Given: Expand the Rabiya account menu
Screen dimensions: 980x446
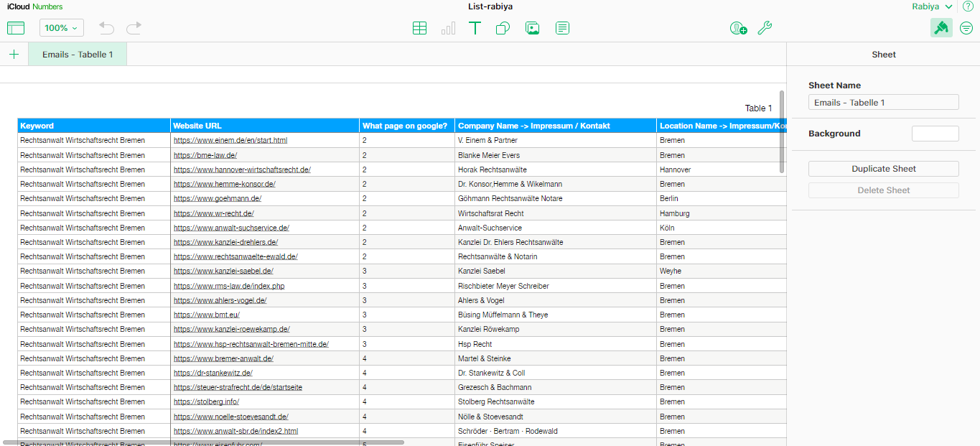Looking at the screenshot, I should (932, 6).
